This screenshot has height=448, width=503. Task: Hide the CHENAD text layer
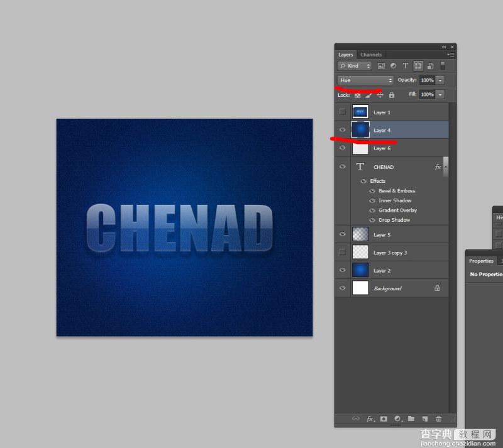tap(342, 167)
